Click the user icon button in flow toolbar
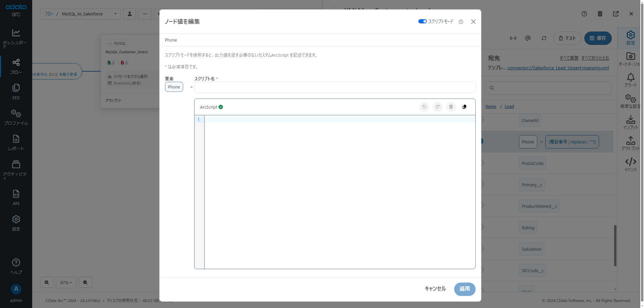The image size is (644, 308). pos(129,14)
